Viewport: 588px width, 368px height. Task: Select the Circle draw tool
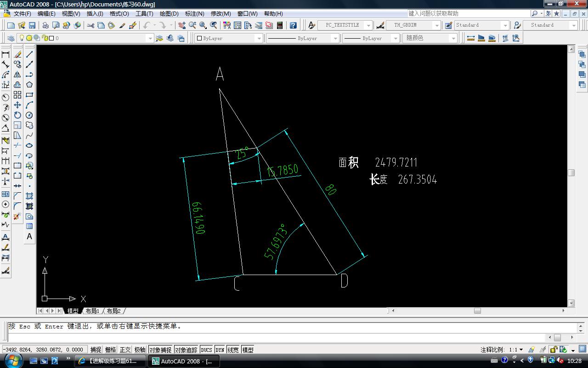29,115
